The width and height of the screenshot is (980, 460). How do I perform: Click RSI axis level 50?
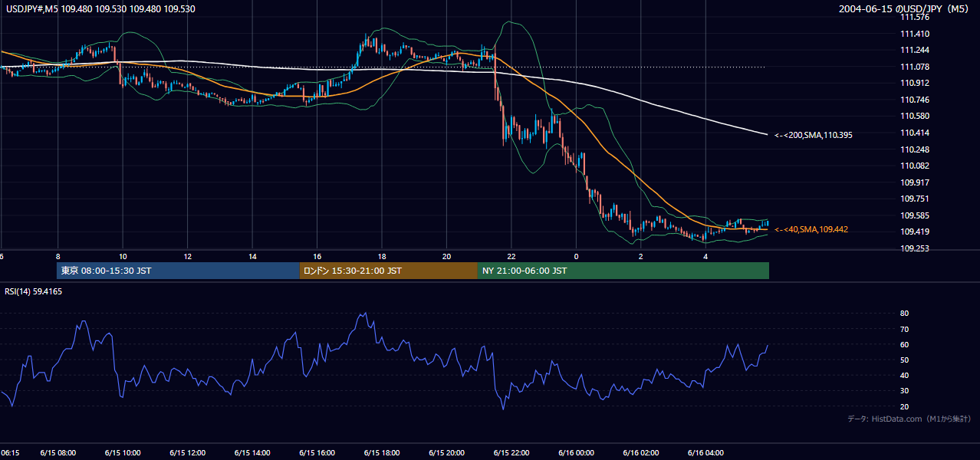point(904,360)
